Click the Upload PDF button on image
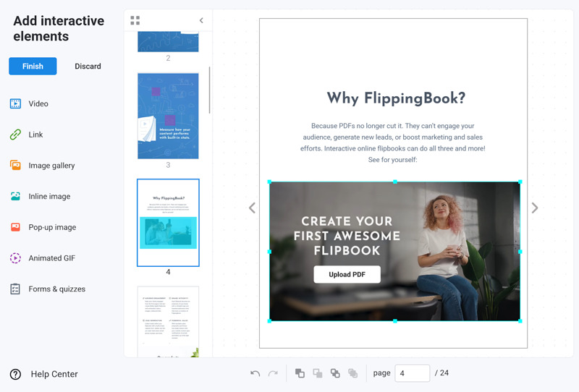 (x=347, y=275)
